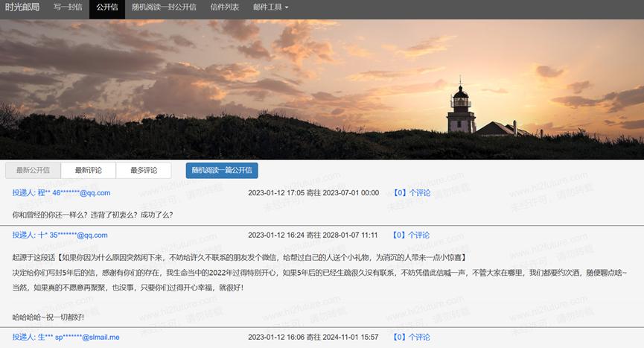Open 随机阅读一封公开信 in the top navigation
The image size is (644, 348).
point(164,7)
